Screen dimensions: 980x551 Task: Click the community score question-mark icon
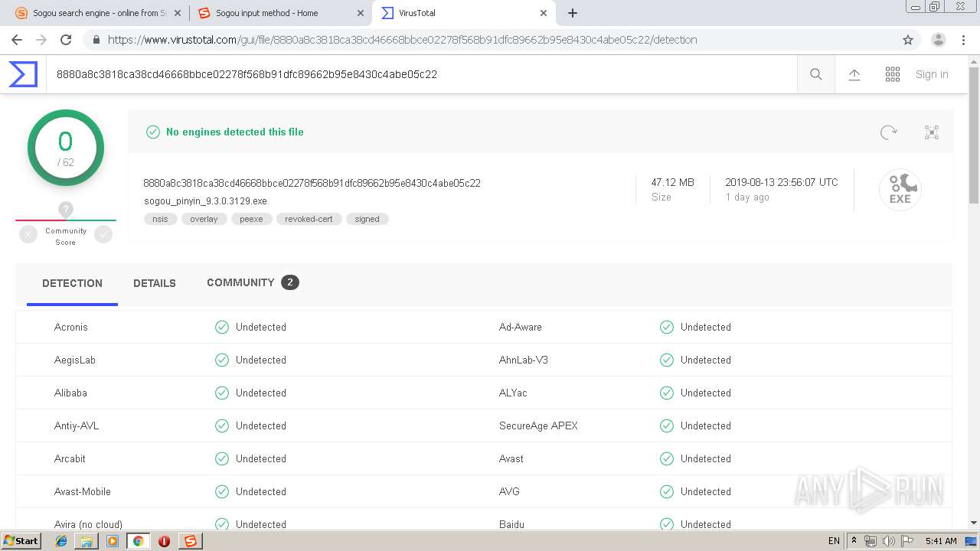(66, 209)
